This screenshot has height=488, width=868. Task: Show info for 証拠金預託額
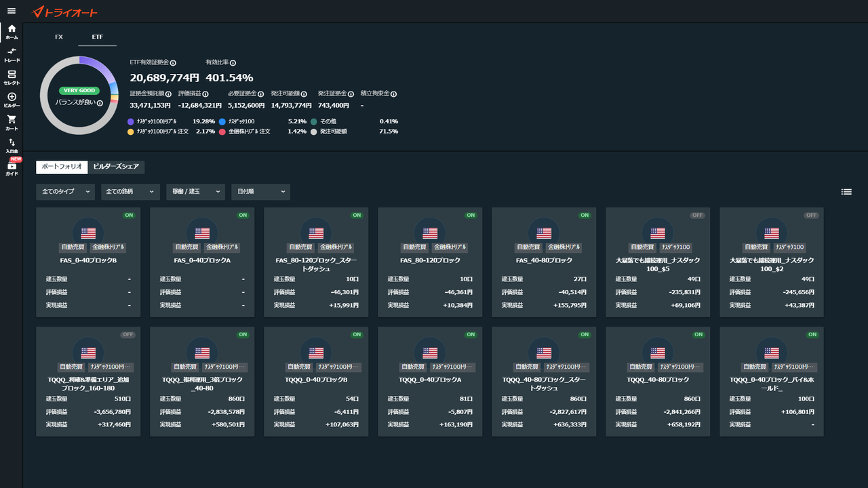[168, 94]
